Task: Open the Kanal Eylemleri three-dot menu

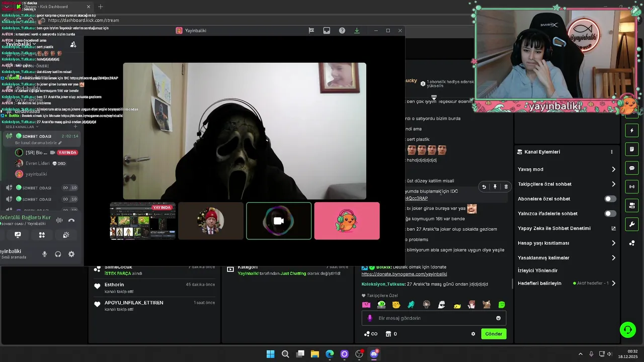Action: pos(612,152)
